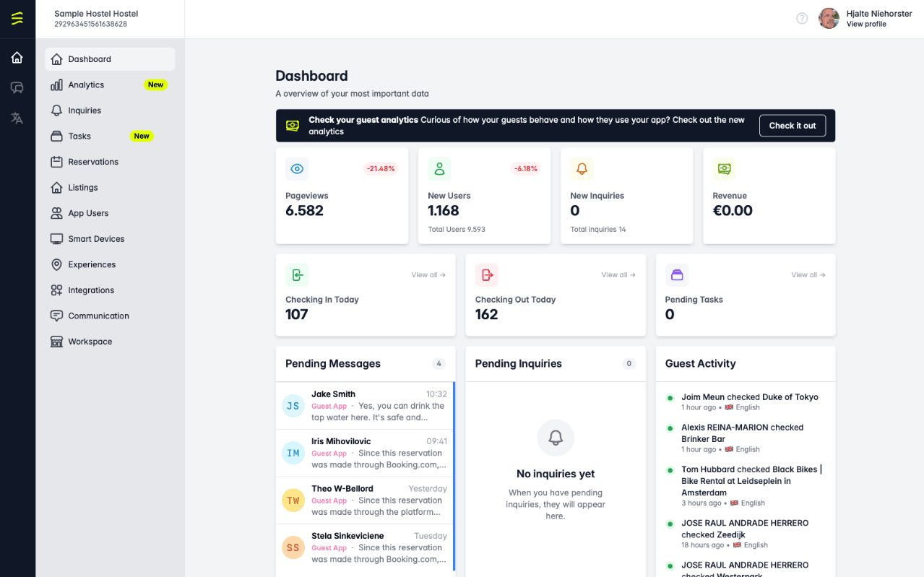Open the home icon in the dark rail
924x577 pixels.
point(17,58)
